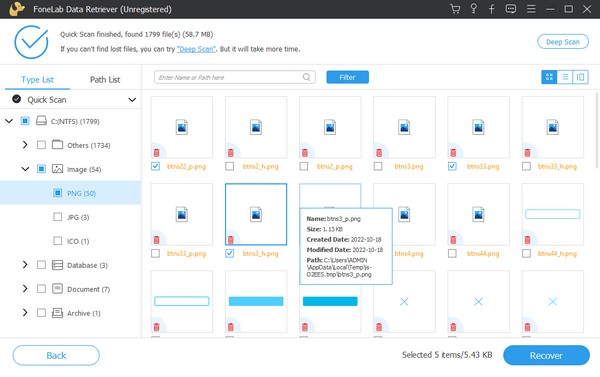This screenshot has width=600, height=377.
Task: Click the FoneLab app logo
Action: point(17,9)
